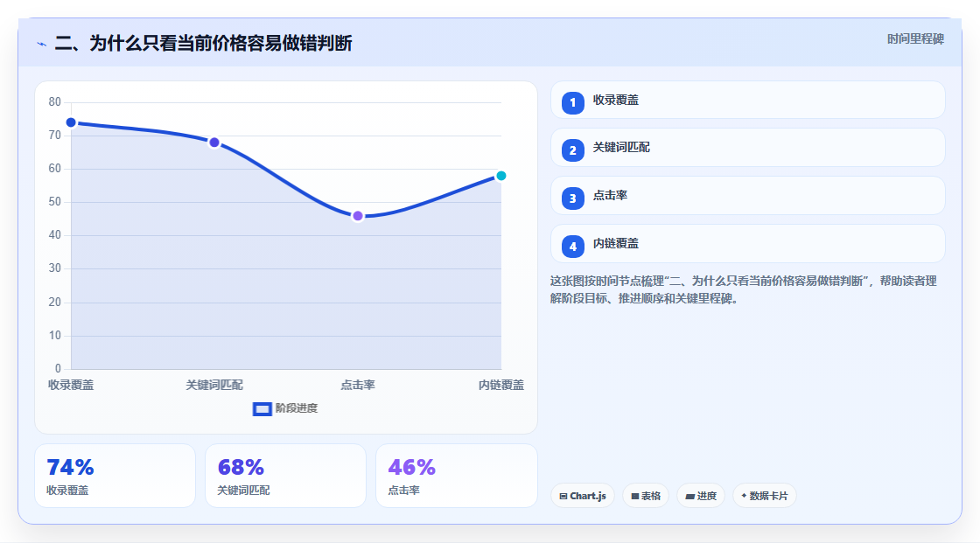Viewport: 980px width, 543px height.
Task: Select the 关键词匹配 milestone row
Action: [747, 148]
